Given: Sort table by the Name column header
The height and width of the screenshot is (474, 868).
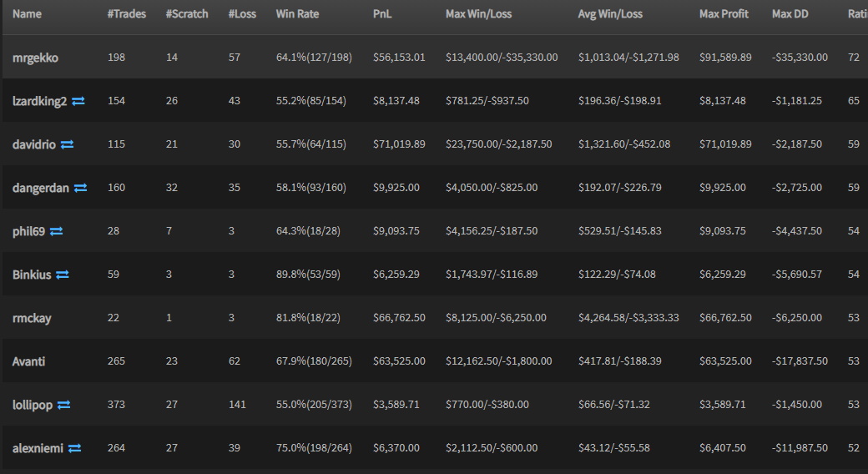Looking at the screenshot, I should [x=27, y=14].
